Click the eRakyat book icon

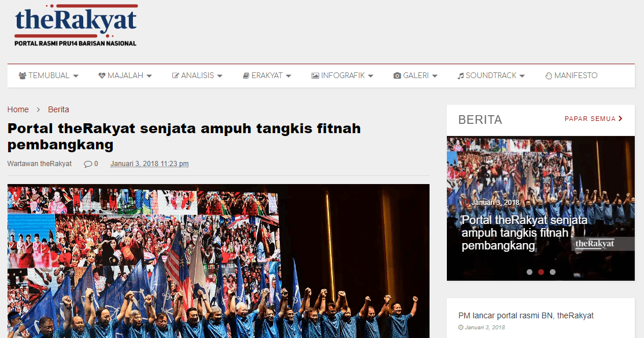click(x=246, y=76)
